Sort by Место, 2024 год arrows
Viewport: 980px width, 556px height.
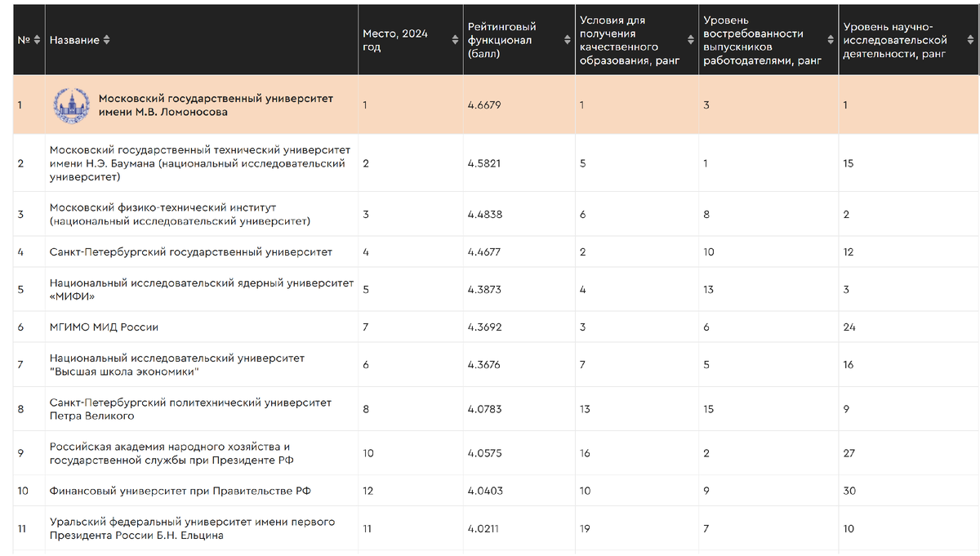456,40
